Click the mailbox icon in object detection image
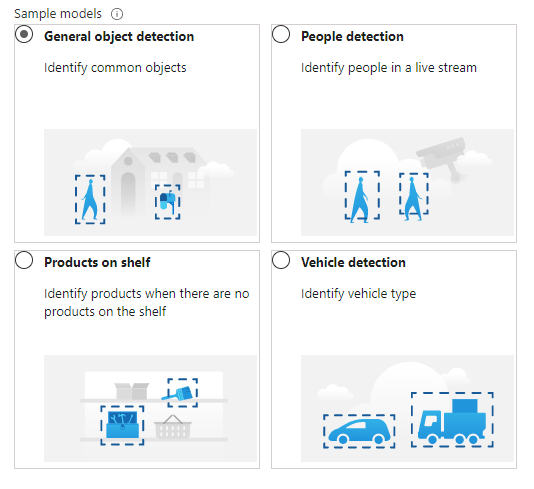This screenshot has width=534, height=489. pyautogui.click(x=168, y=202)
